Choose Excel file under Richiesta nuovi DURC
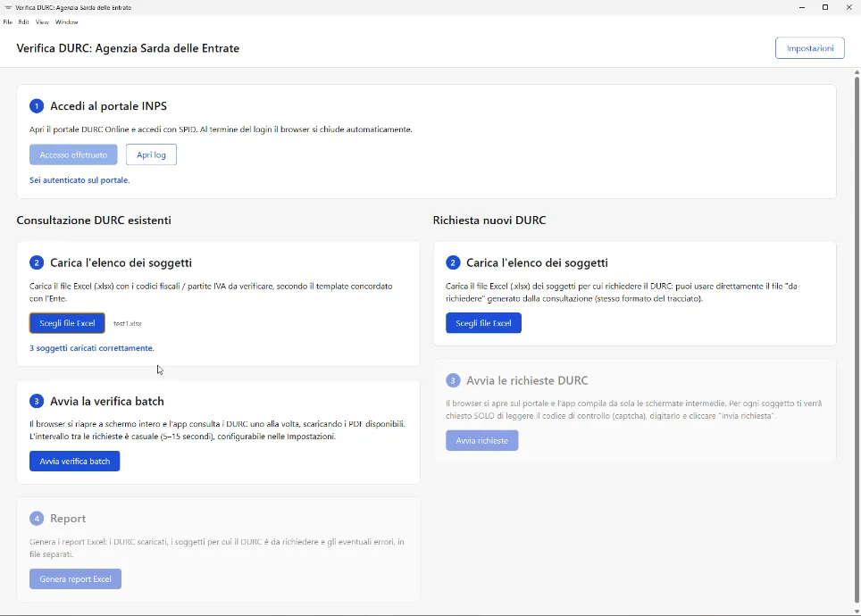861x616 pixels. 483,323
